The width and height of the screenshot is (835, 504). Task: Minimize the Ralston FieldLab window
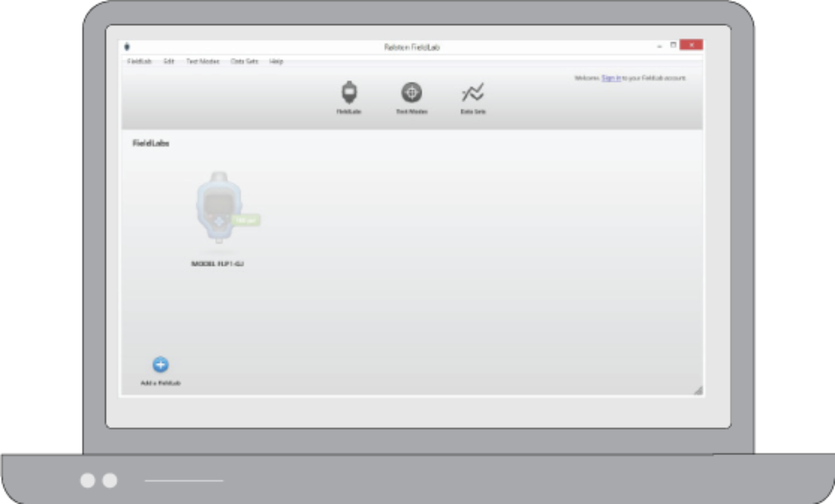660,46
